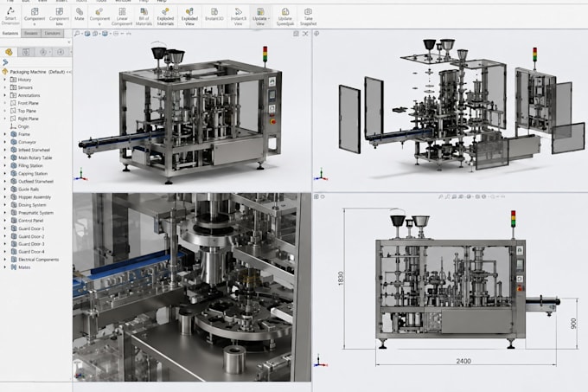Click the Frame component icon
This screenshot has height=392, width=588.
[x=14, y=134]
